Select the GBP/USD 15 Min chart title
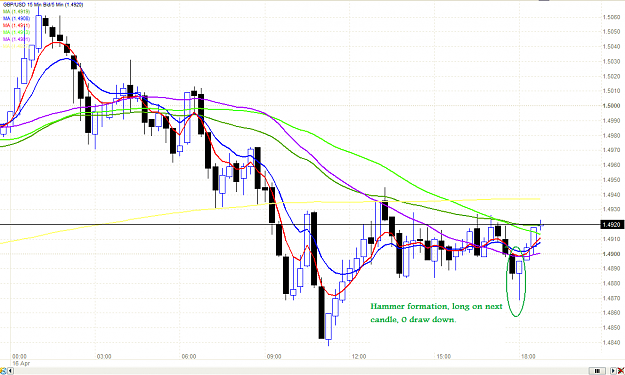Viewport: 625px width, 375px height. (43, 5)
